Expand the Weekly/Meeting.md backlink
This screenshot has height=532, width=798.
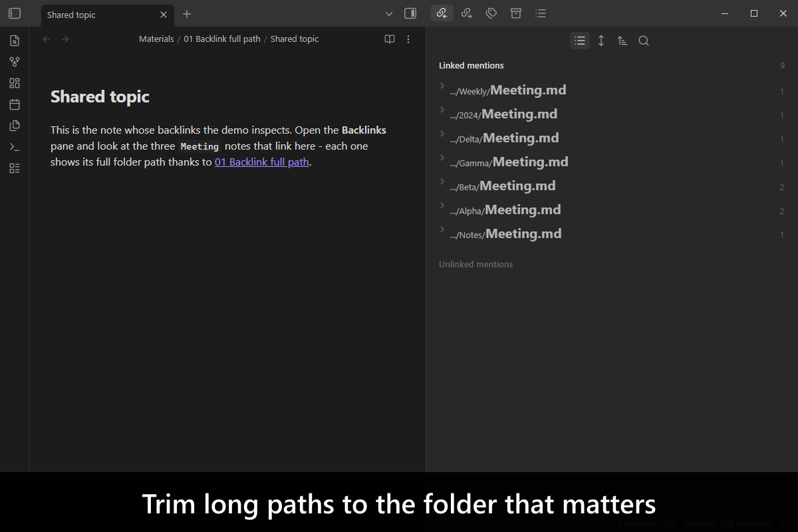[442, 86]
